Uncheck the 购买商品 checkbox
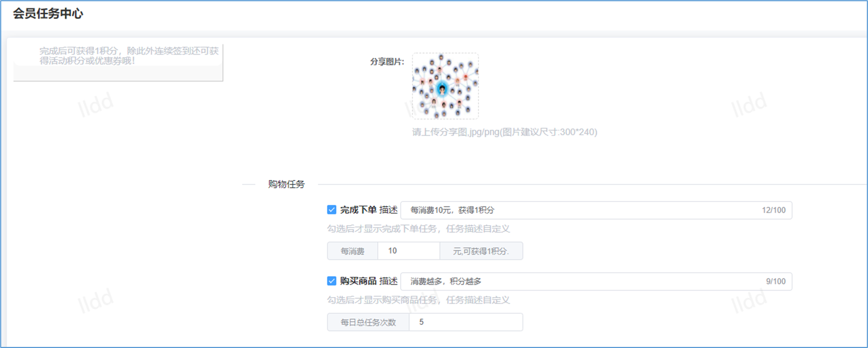 332,281
